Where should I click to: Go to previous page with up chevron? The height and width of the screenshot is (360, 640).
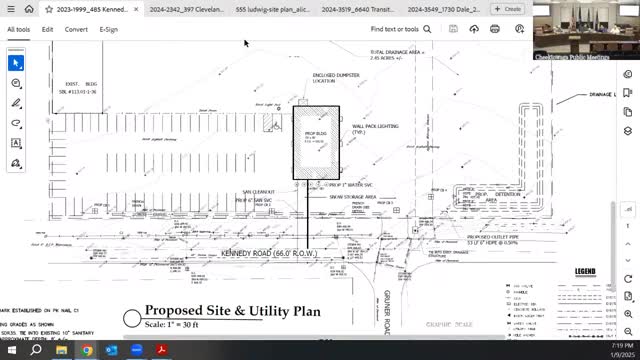coord(628,244)
